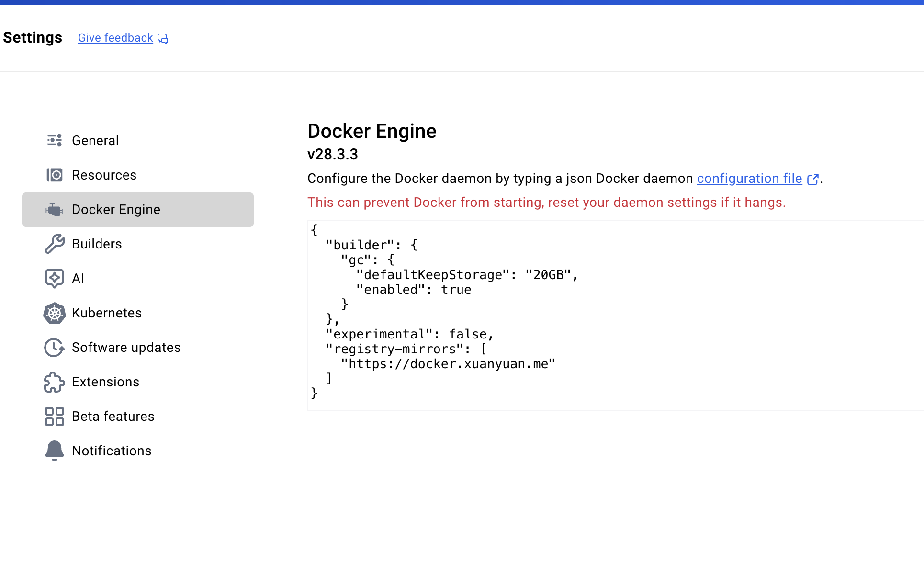Switch to the Kubernetes section
This screenshot has height=564, width=924.
(x=138, y=313)
